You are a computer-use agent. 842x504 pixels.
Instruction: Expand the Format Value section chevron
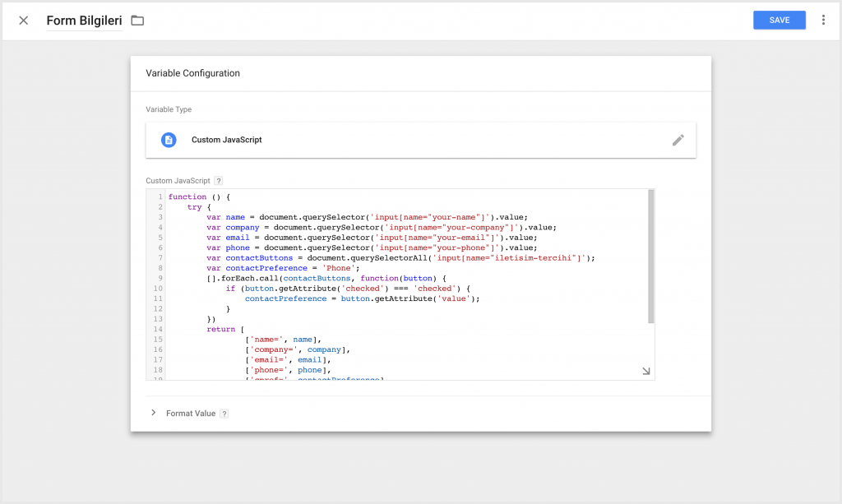click(x=154, y=413)
